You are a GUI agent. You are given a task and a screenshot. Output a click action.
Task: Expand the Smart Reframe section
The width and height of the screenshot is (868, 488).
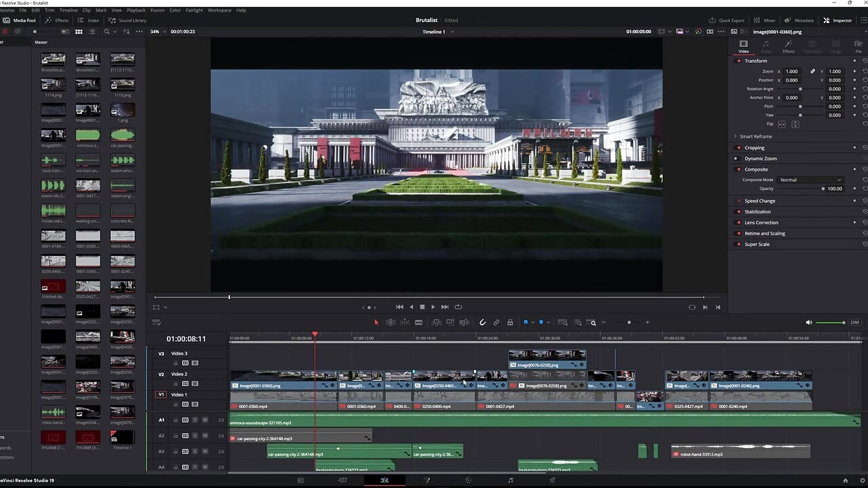(x=735, y=136)
